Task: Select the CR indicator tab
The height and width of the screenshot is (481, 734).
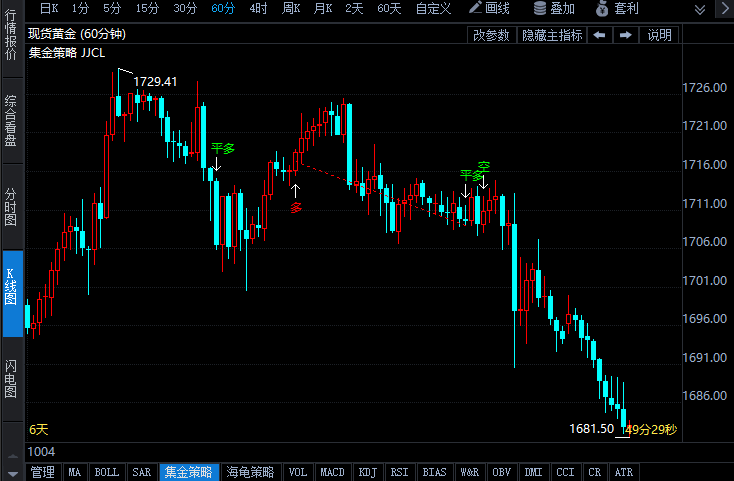Action: [x=595, y=472]
